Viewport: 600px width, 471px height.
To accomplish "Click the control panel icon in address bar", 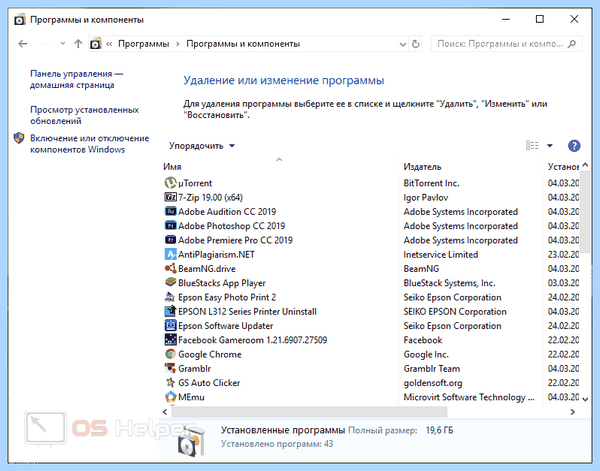I will coord(96,44).
